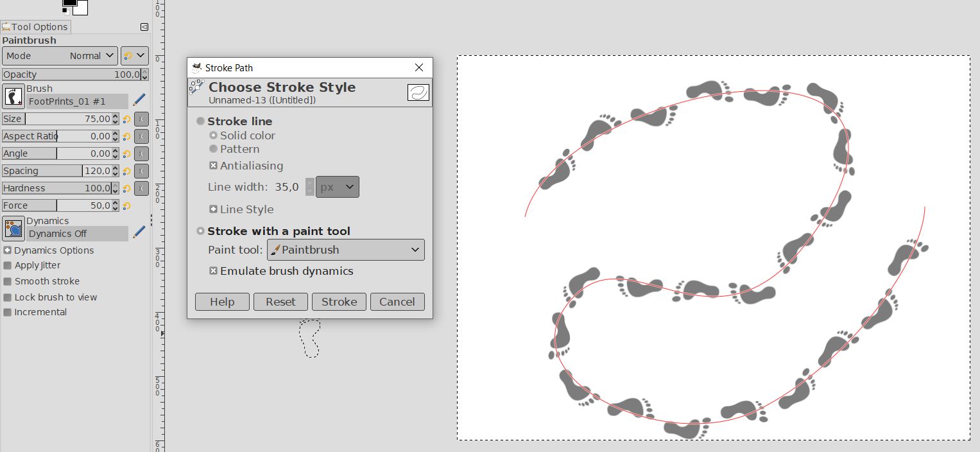Click the Opacity slider
980x452 pixels.
[x=71, y=74]
